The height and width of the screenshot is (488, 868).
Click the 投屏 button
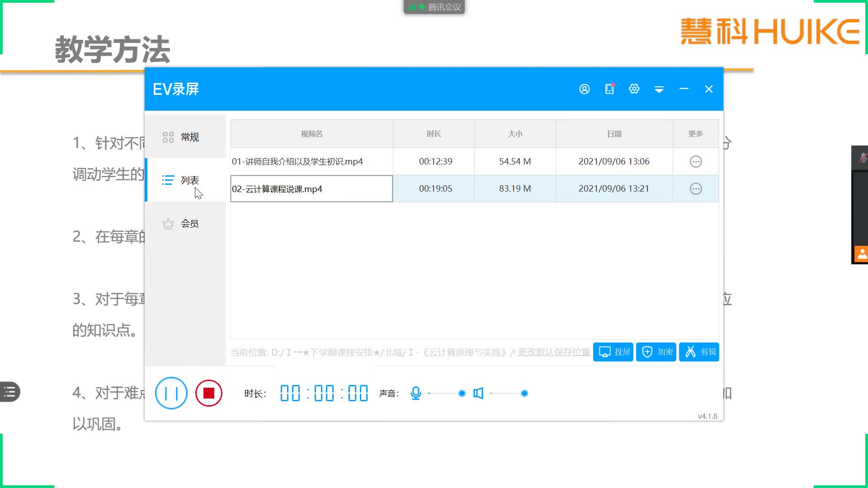point(613,352)
